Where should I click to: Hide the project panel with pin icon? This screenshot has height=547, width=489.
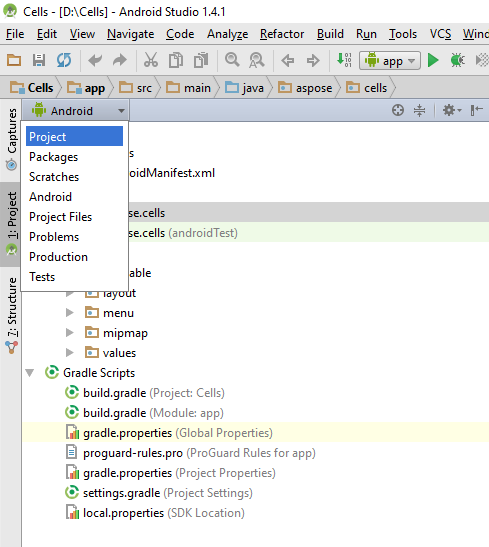(476, 110)
